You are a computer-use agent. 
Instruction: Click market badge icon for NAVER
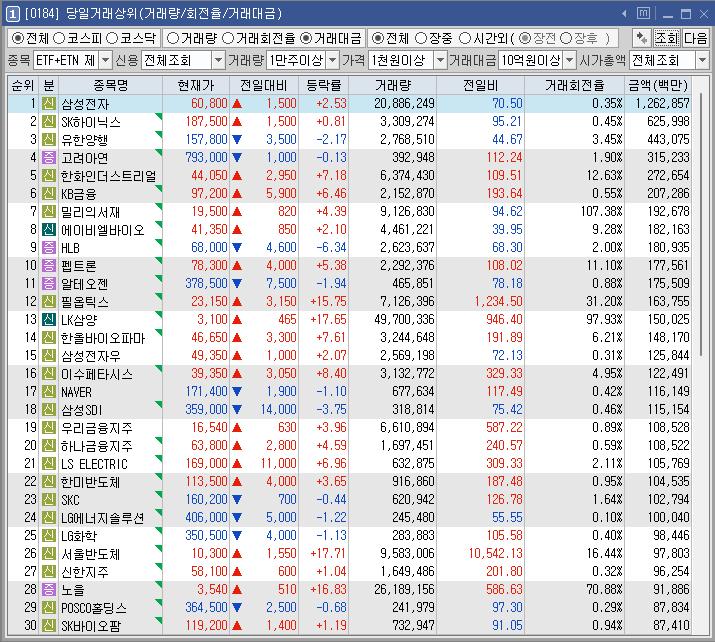click(x=49, y=392)
